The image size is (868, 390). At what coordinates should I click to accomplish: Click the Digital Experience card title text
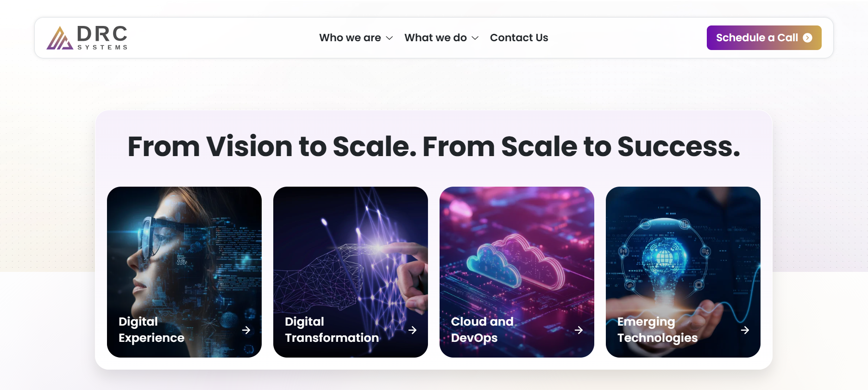151,330
